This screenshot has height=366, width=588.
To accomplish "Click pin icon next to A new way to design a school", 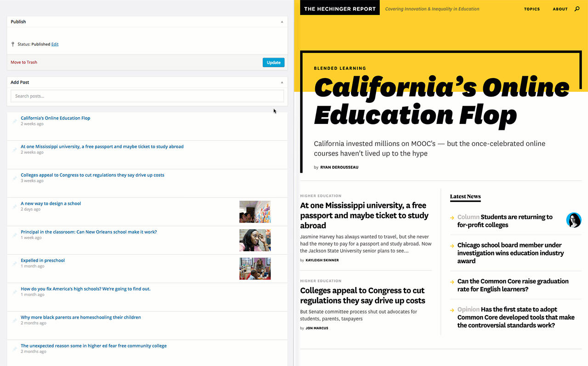I will point(15,207).
